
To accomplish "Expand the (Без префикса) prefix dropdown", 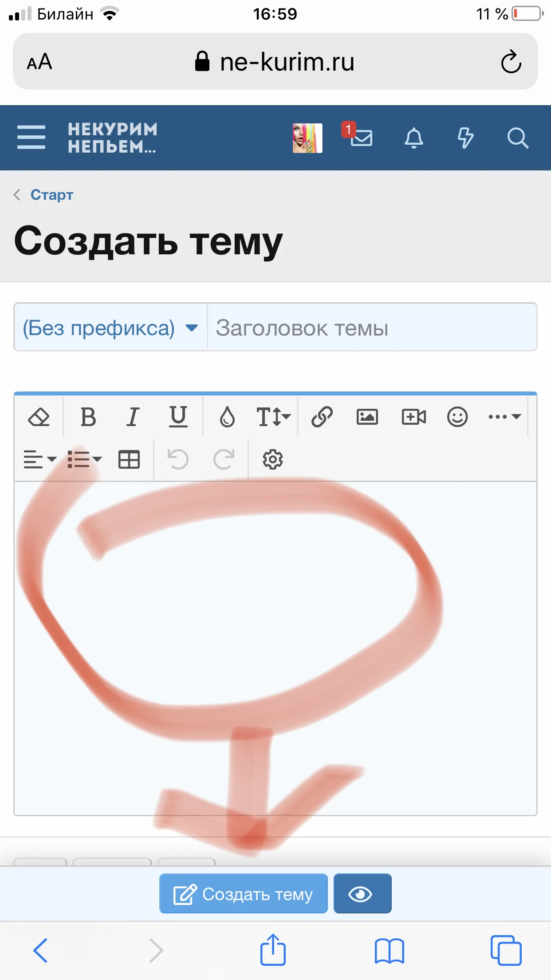I will point(110,328).
